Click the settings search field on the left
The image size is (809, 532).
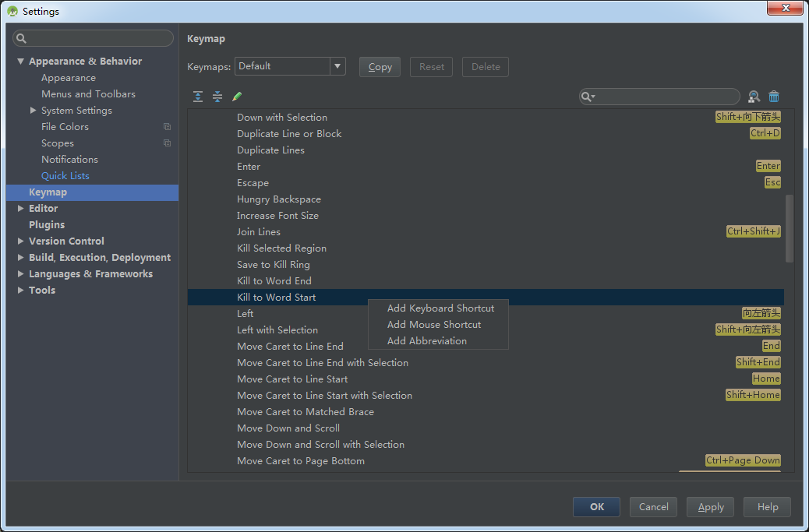click(x=93, y=39)
